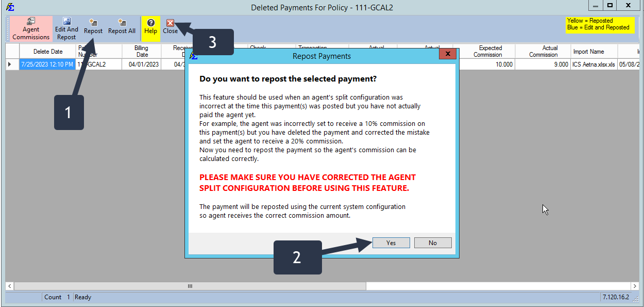The image size is (644, 307).
Task: Click the horizontal scrollbar right arrow
Action: (635, 286)
